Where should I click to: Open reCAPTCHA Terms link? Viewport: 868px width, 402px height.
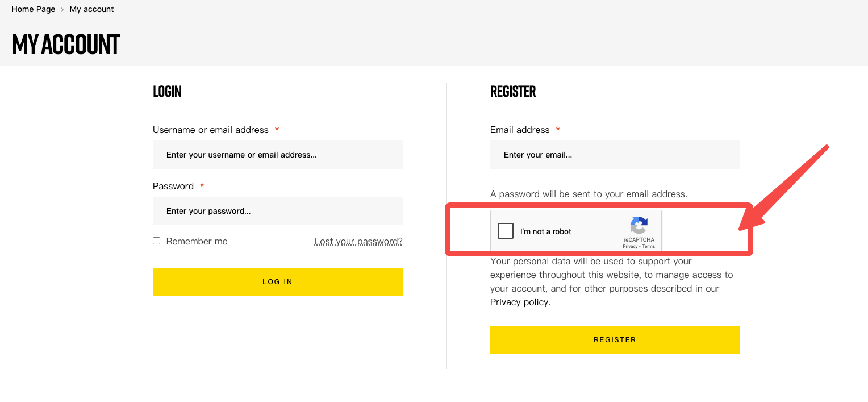[649, 246]
